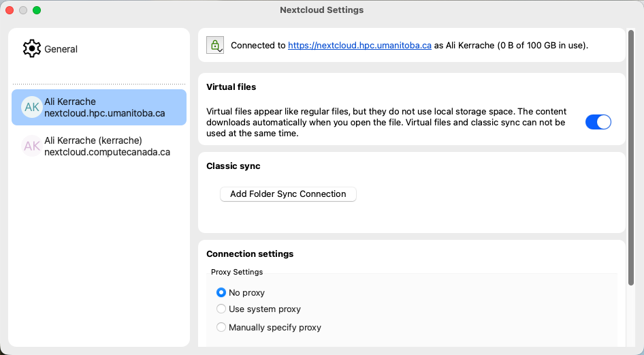Click the Nextcloud Settings title bar text

[322, 10]
